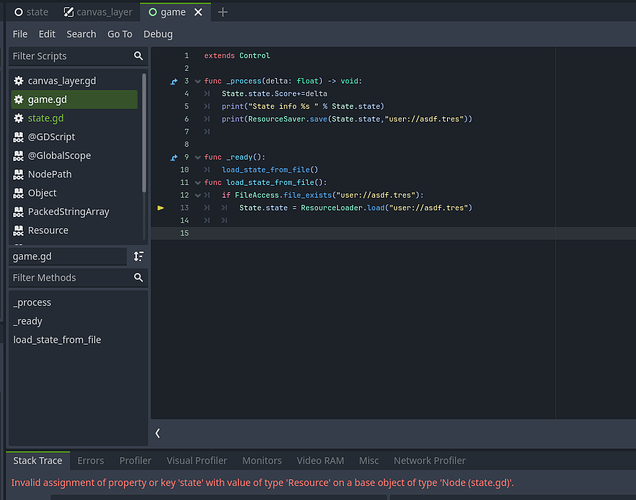This screenshot has height=500, width=636.
Task: Close the game scene tab
Action: [198, 12]
